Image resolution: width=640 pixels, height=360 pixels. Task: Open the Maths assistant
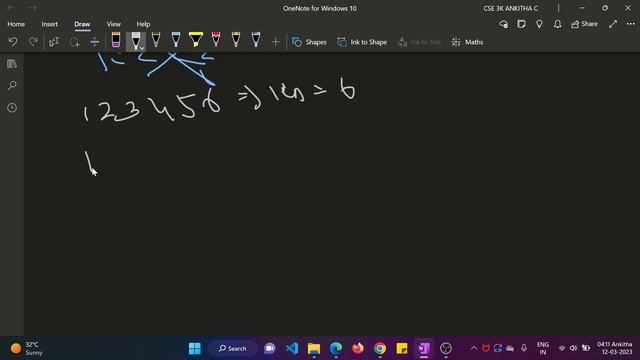tap(467, 42)
